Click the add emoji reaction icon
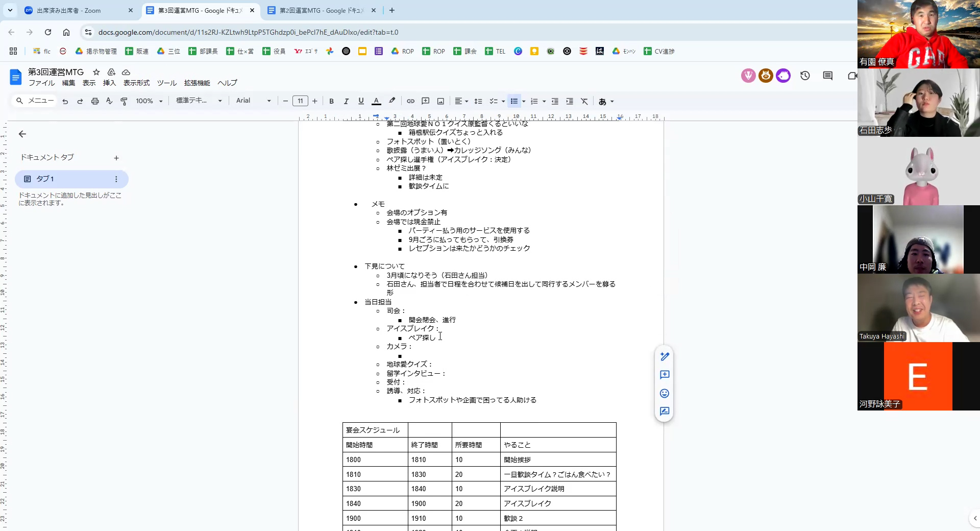980x531 pixels. [664, 393]
